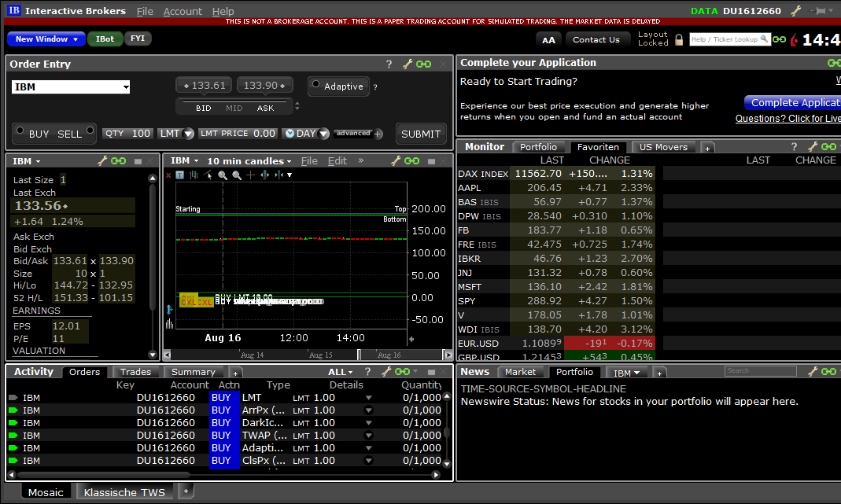Click the IBM quote panel vertical scrollbar down arrow
The width and height of the screenshot is (841, 504).
pyautogui.click(x=153, y=355)
